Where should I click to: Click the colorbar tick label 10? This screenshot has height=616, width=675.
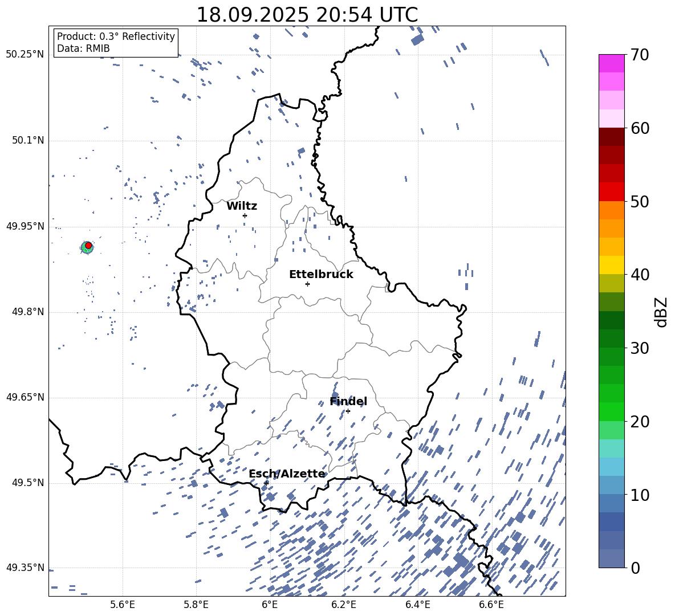(640, 495)
